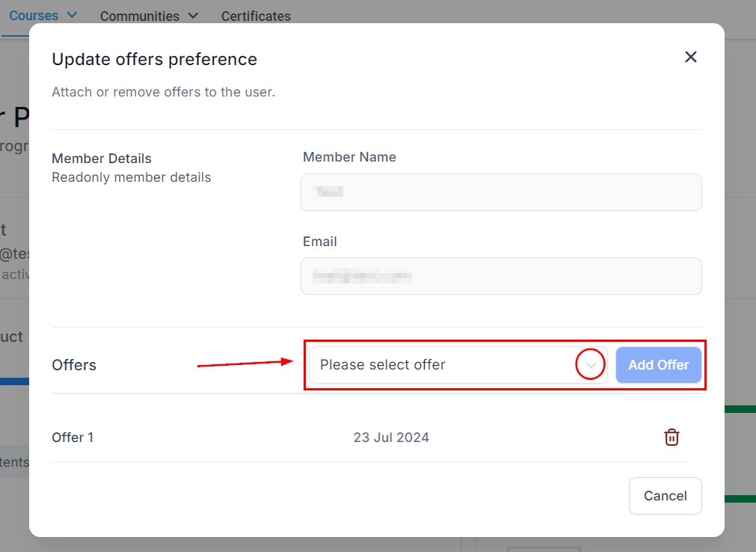Delete Offer 1 using trash icon
This screenshot has height=552, width=756.
point(672,438)
